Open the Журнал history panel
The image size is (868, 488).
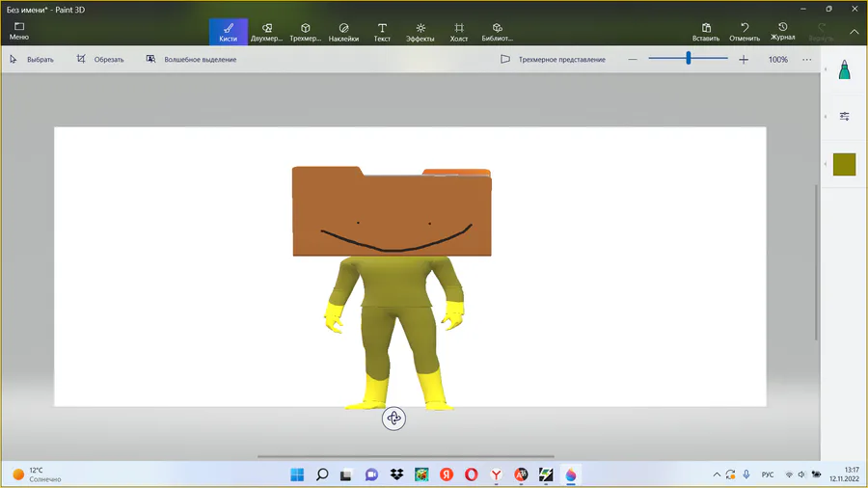pyautogui.click(x=783, y=32)
